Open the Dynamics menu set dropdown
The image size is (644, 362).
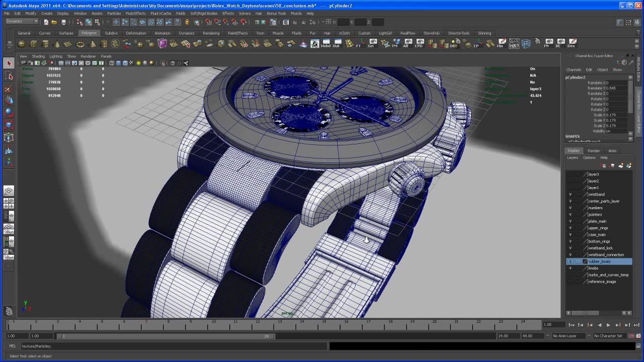click(x=22, y=22)
